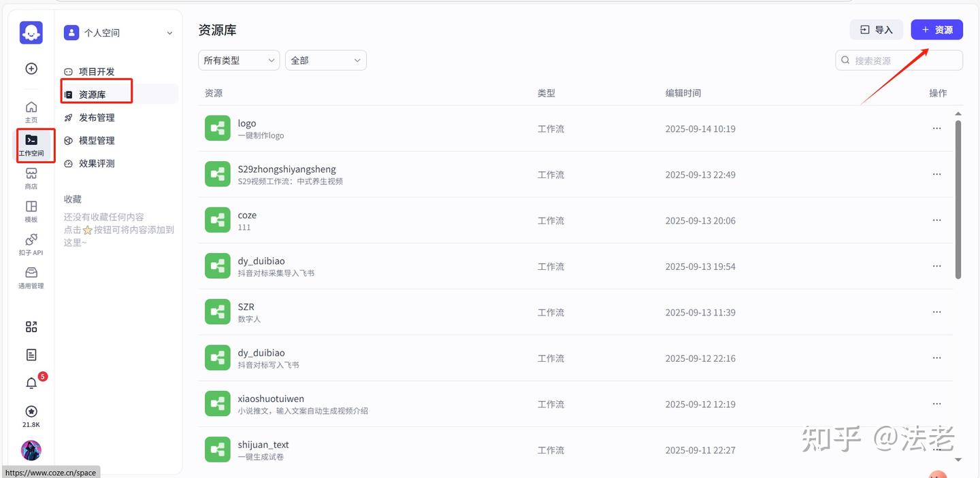Click the 导入 import button

pyautogui.click(x=877, y=30)
